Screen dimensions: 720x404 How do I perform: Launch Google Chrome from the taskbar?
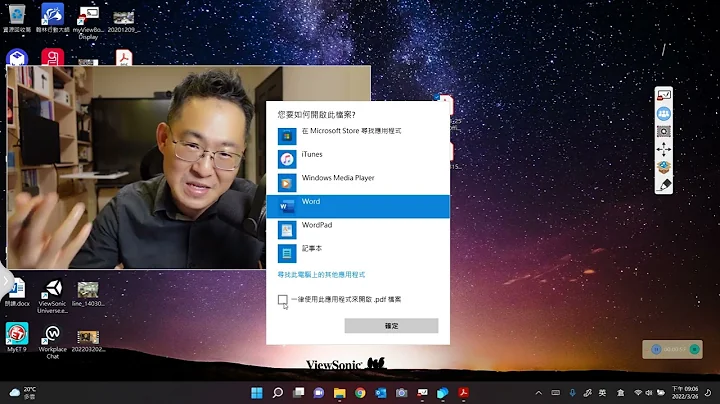point(360,393)
